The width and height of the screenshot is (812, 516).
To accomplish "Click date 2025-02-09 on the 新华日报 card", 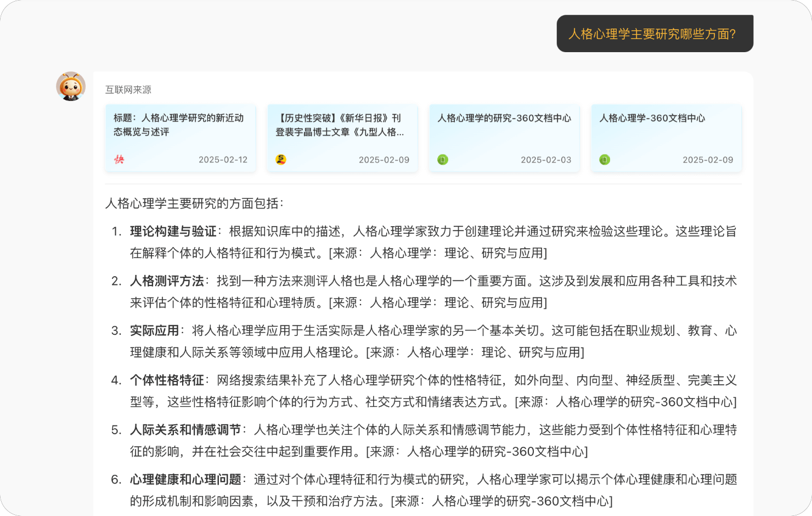I will click(x=384, y=160).
